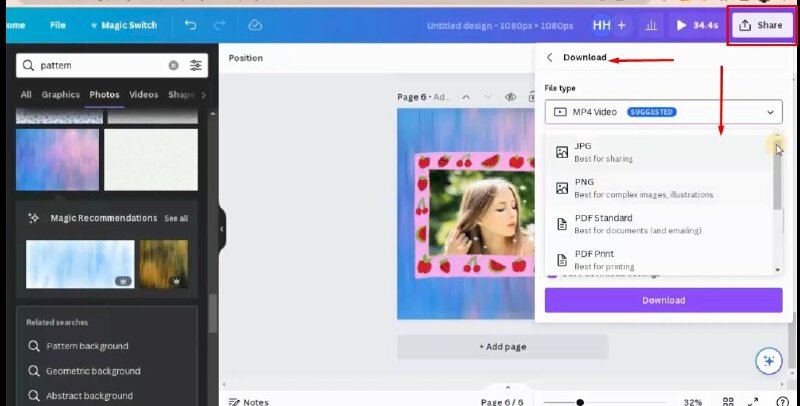Click the purple Download button
This screenshot has height=406, width=800.
click(x=663, y=300)
